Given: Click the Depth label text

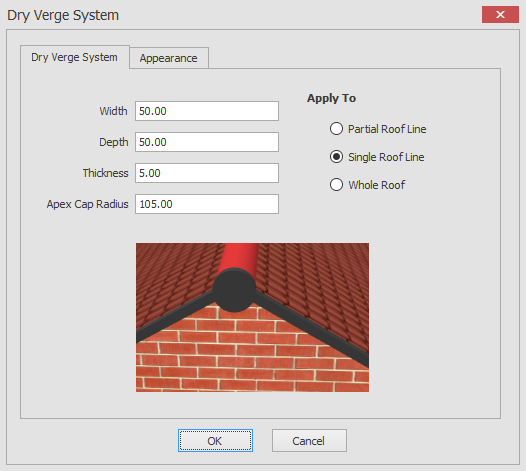Looking at the screenshot, I should [x=114, y=142].
